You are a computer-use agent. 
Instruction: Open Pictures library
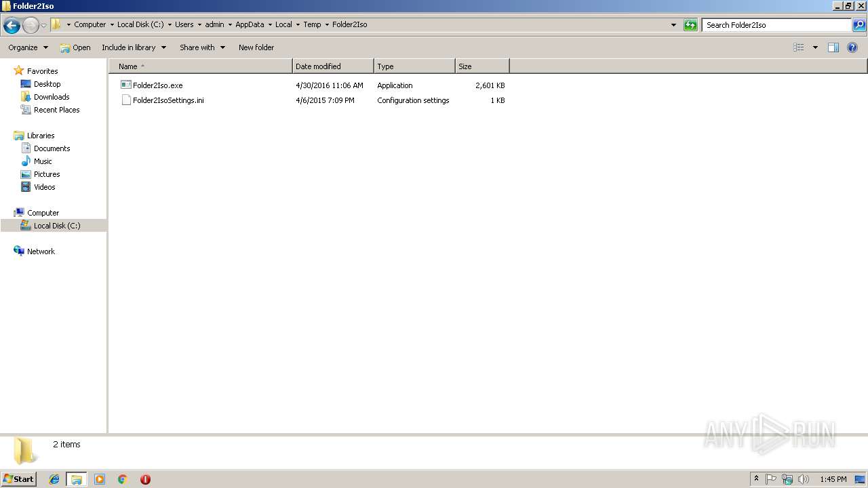[47, 174]
